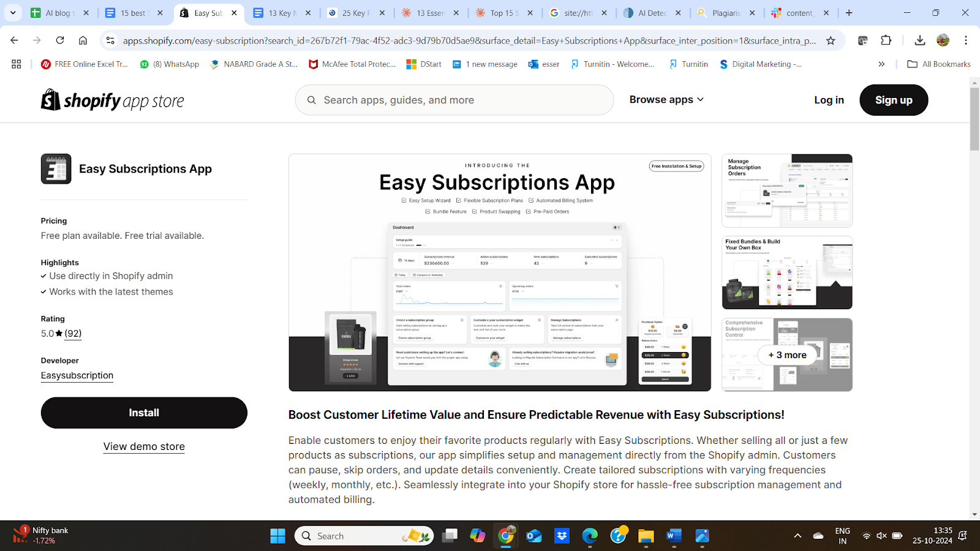Open the volume control in system tray
980x551 pixels.
(x=881, y=536)
